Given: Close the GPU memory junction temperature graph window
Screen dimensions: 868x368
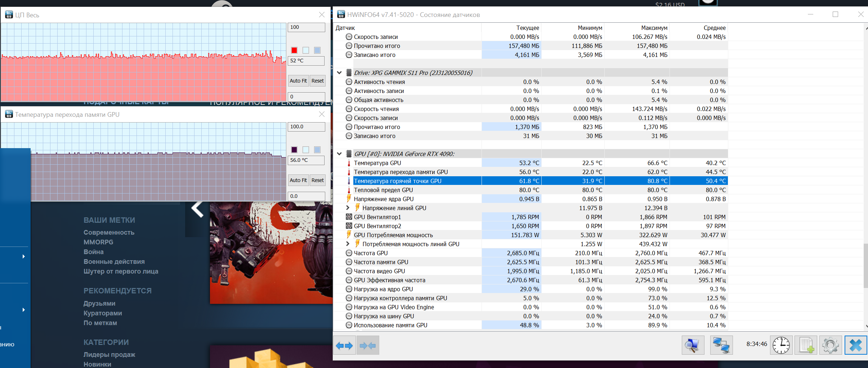Looking at the screenshot, I should [x=322, y=114].
